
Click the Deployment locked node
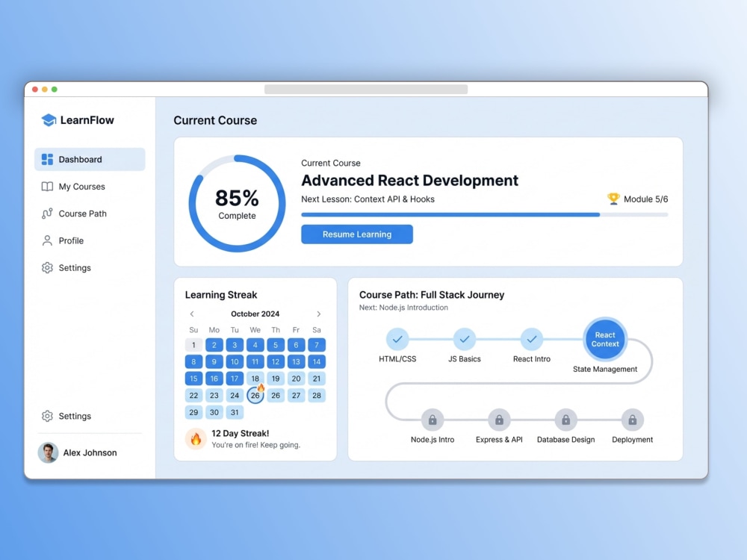click(633, 420)
